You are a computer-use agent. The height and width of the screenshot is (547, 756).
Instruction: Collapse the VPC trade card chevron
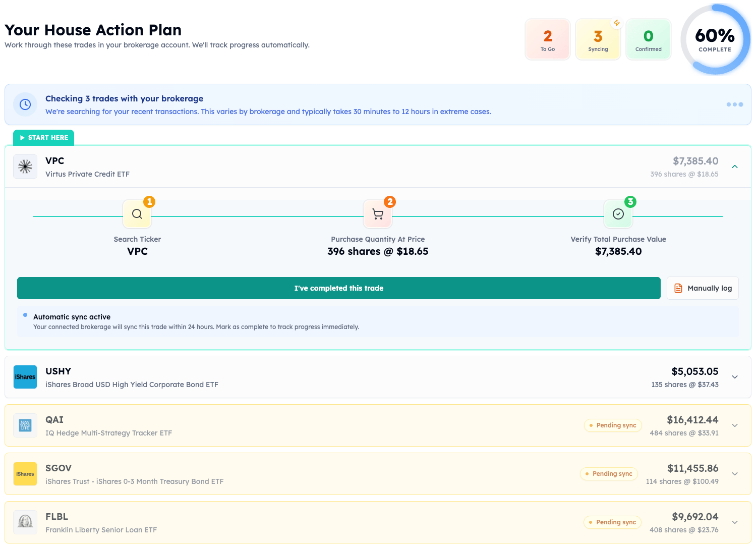(x=735, y=167)
